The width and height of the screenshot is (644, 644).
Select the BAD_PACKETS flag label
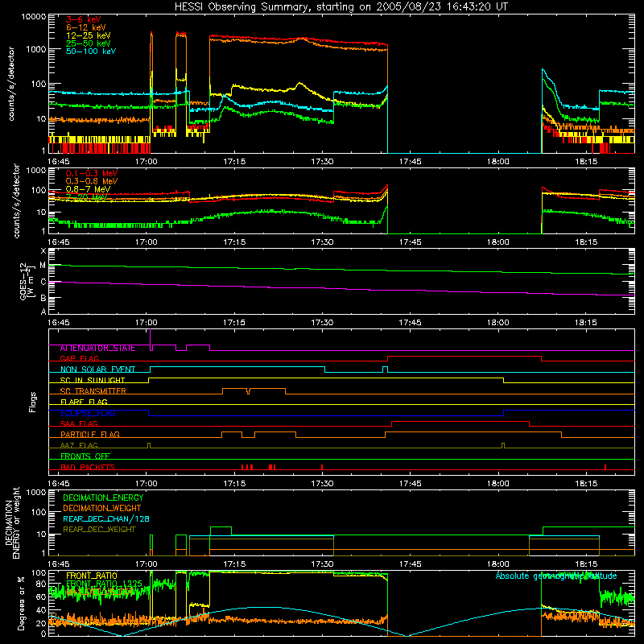(88, 467)
